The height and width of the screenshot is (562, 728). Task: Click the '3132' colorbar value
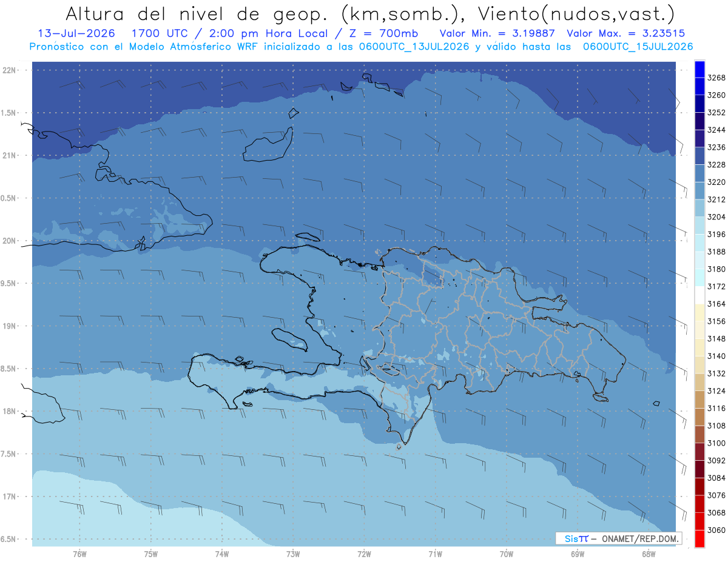tap(716, 373)
